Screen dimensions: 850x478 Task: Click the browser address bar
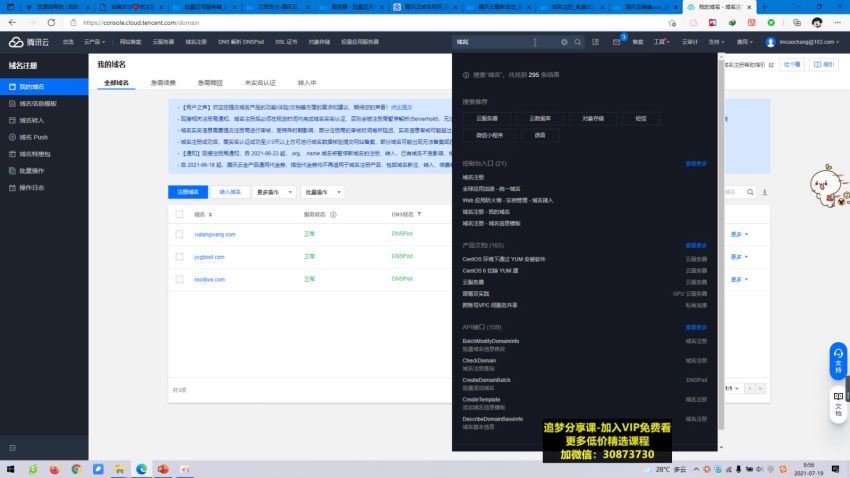click(369, 23)
